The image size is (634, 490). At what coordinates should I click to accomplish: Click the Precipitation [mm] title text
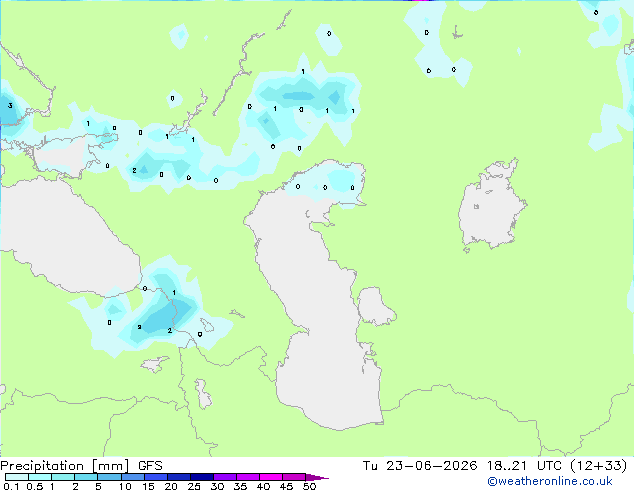coord(65,466)
